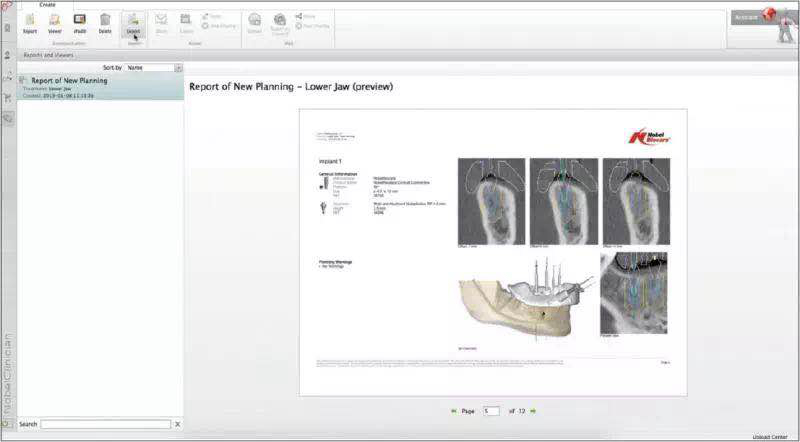This screenshot has width=800, height=442.
Task: Open the Upload Center link
Action: point(773,436)
